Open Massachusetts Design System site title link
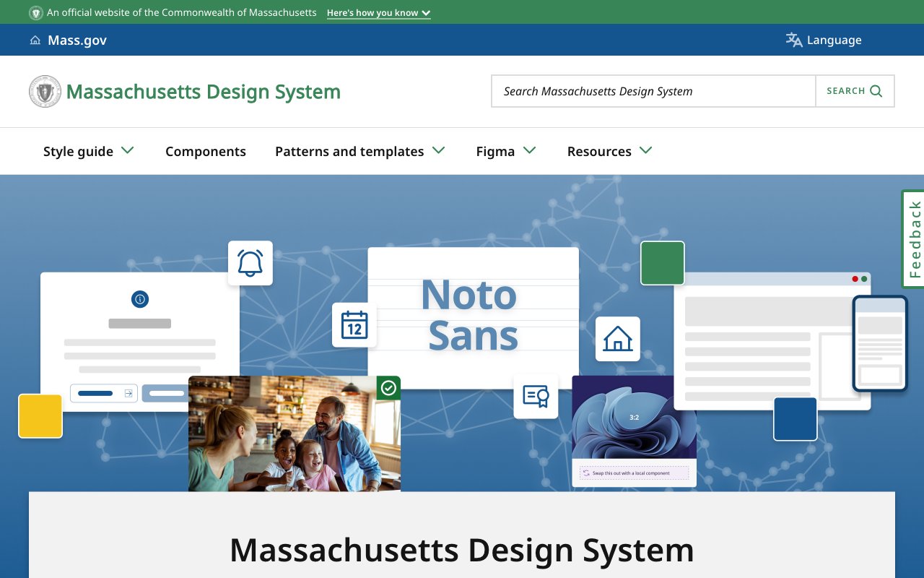 pos(204,92)
